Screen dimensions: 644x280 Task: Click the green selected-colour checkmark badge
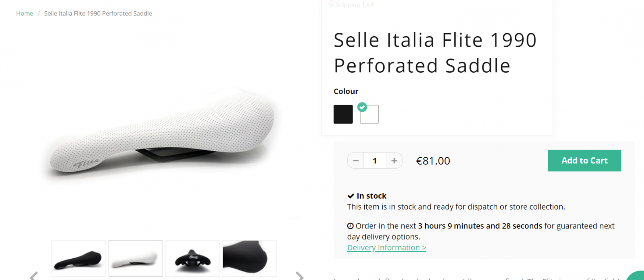click(x=362, y=107)
